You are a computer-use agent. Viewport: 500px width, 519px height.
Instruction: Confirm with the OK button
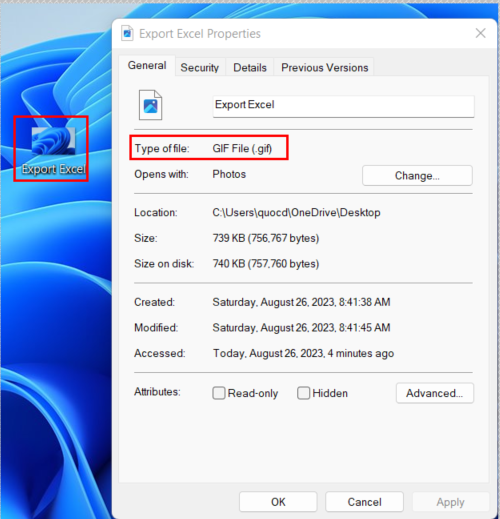pyautogui.click(x=278, y=502)
